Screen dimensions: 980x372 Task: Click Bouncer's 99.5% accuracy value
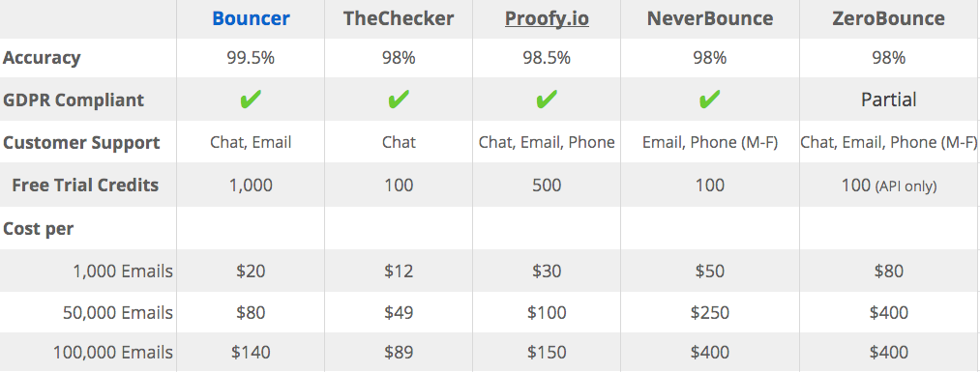coord(251,58)
